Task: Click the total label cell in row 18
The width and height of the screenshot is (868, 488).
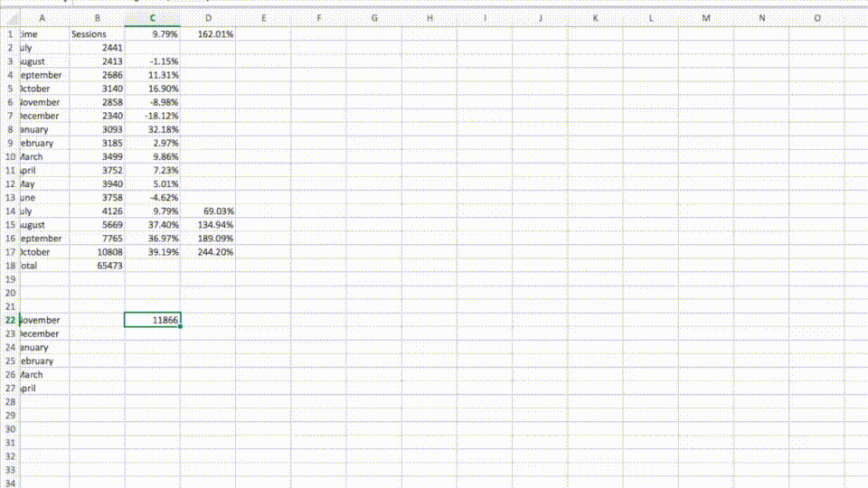Action: pyautogui.click(x=42, y=266)
